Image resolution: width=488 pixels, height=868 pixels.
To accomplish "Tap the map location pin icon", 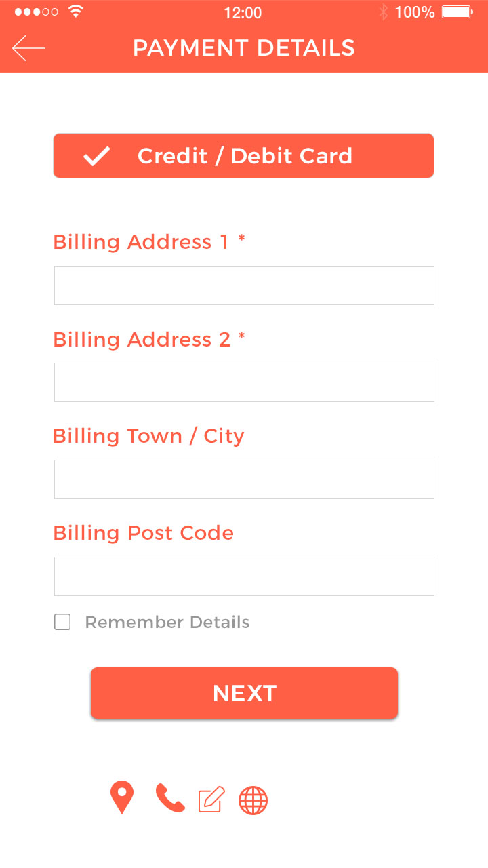I will pyautogui.click(x=122, y=797).
